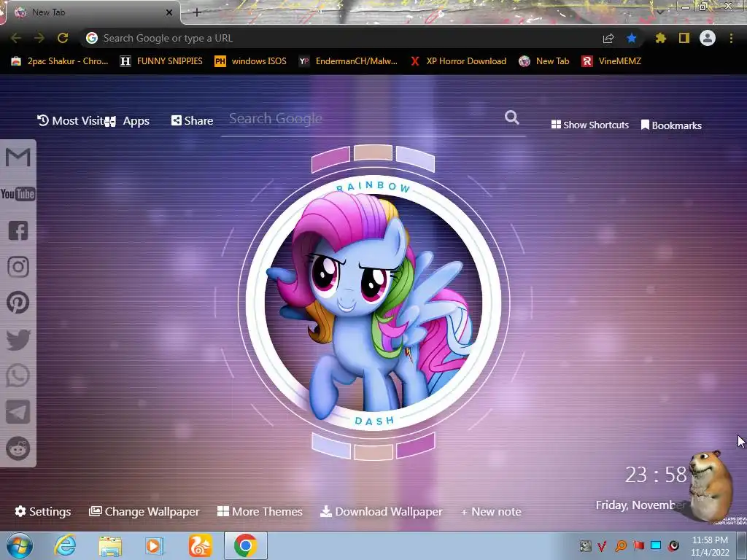Click the Rainbow Dash wallpaper image
This screenshot has height=560, width=747.
coord(373,303)
